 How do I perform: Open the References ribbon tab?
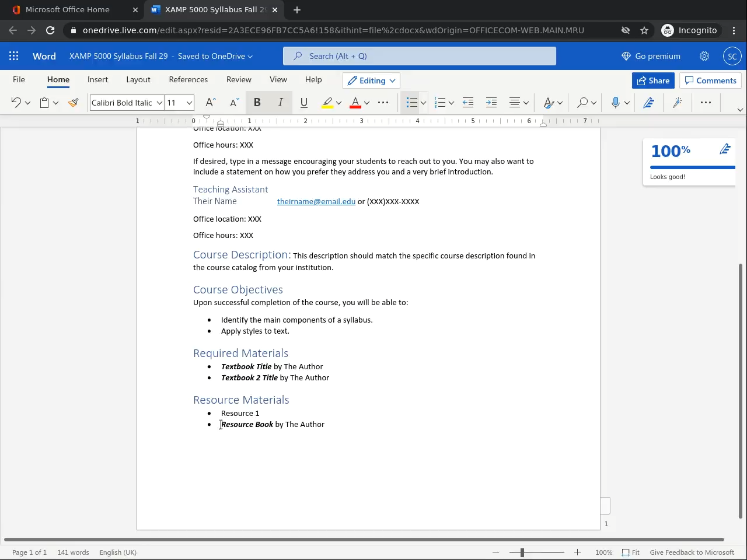[188, 79]
